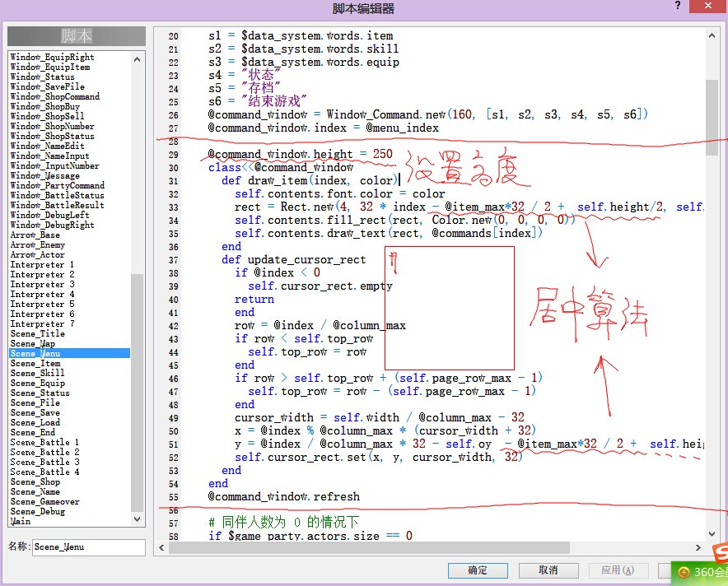Viewport: 728px width, 586px height.
Task: Select Scene_Status script
Action: pyautogui.click(x=40, y=393)
